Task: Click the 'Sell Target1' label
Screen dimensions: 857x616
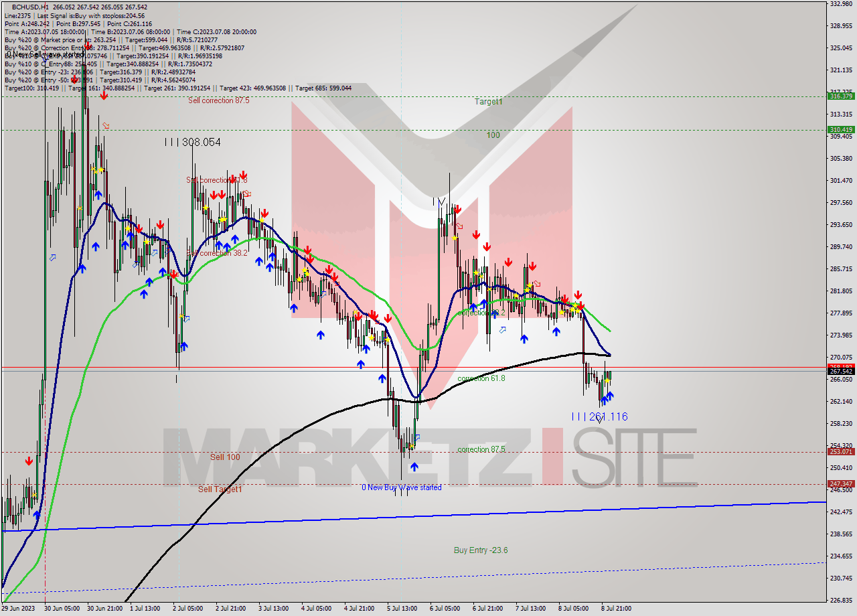Action: click(220, 489)
